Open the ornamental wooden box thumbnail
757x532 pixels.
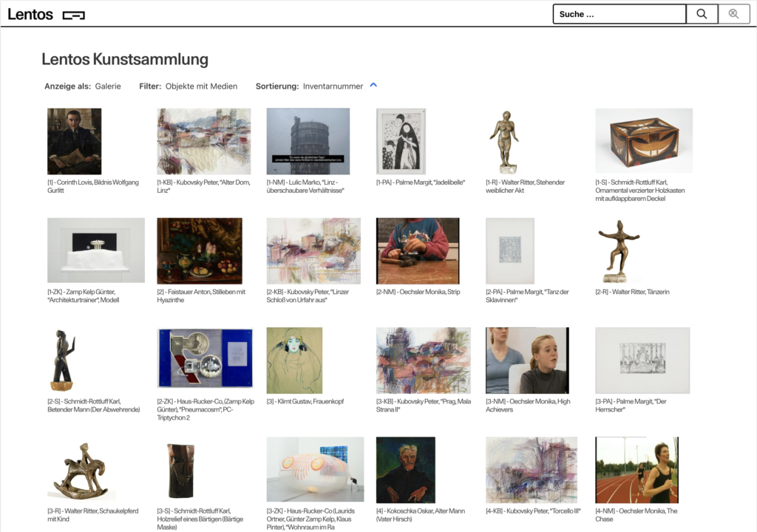click(x=644, y=140)
